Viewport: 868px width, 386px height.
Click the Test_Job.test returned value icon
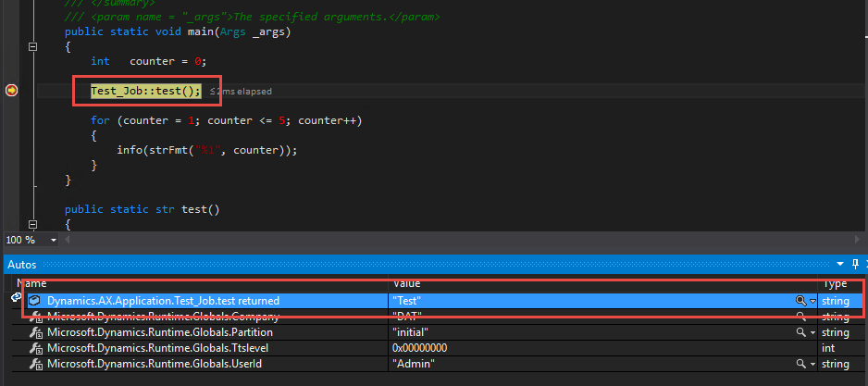click(x=35, y=301)
